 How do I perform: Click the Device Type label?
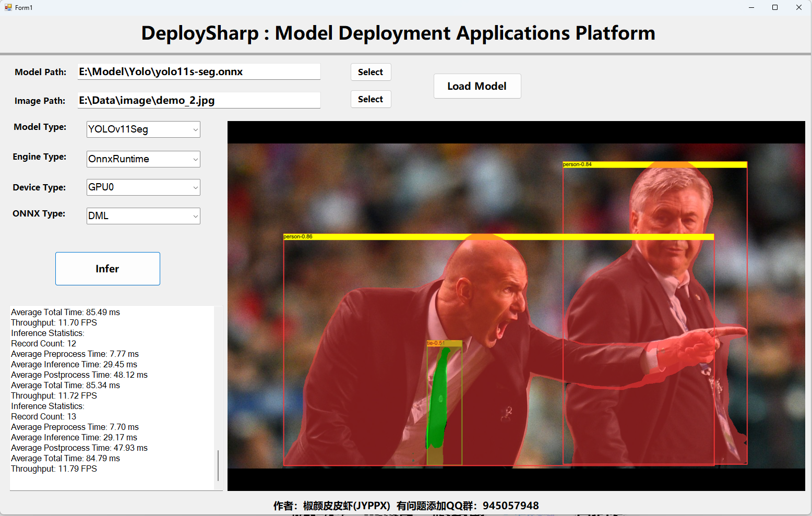pyautogui.click(x=40, y=187)
